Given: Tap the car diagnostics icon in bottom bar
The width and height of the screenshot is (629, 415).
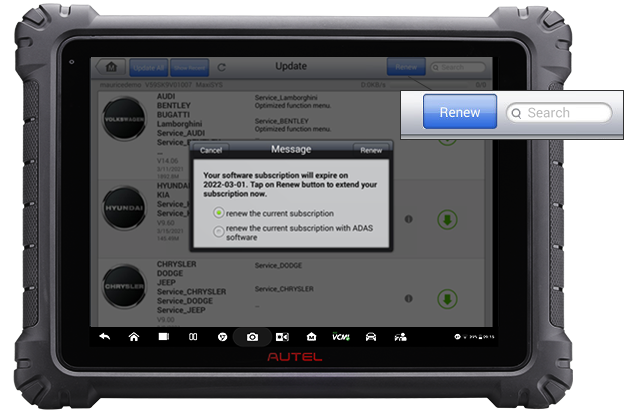Looking at the screenshot, I should pyautogui.click(x=371, y=337).
